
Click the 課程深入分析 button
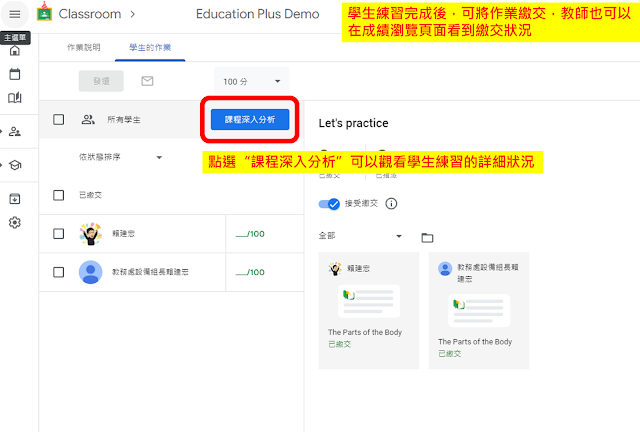[250, 119]
